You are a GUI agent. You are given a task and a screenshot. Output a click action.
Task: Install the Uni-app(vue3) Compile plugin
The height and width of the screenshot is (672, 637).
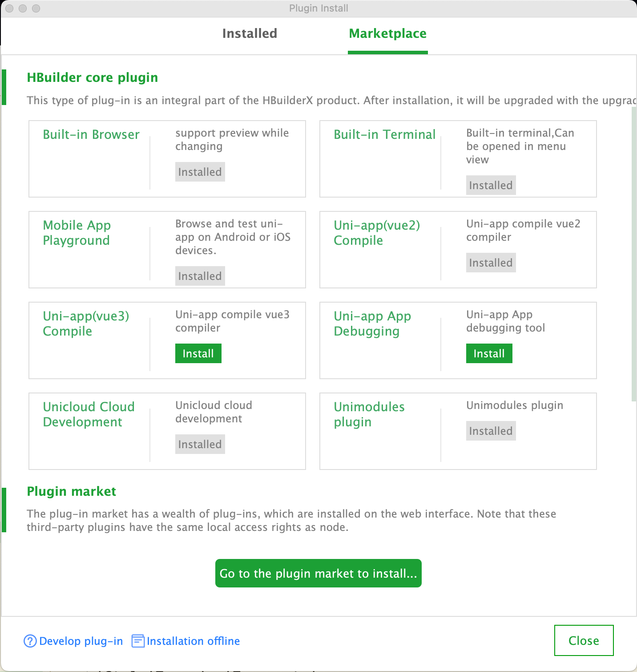click(x=198, y=353)
